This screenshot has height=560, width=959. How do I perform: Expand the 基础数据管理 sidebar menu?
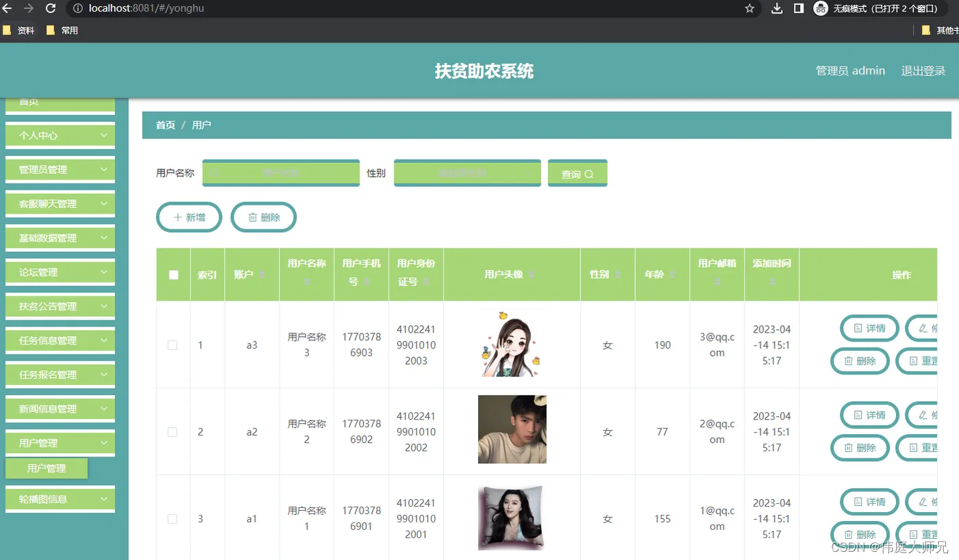point(60,238)
